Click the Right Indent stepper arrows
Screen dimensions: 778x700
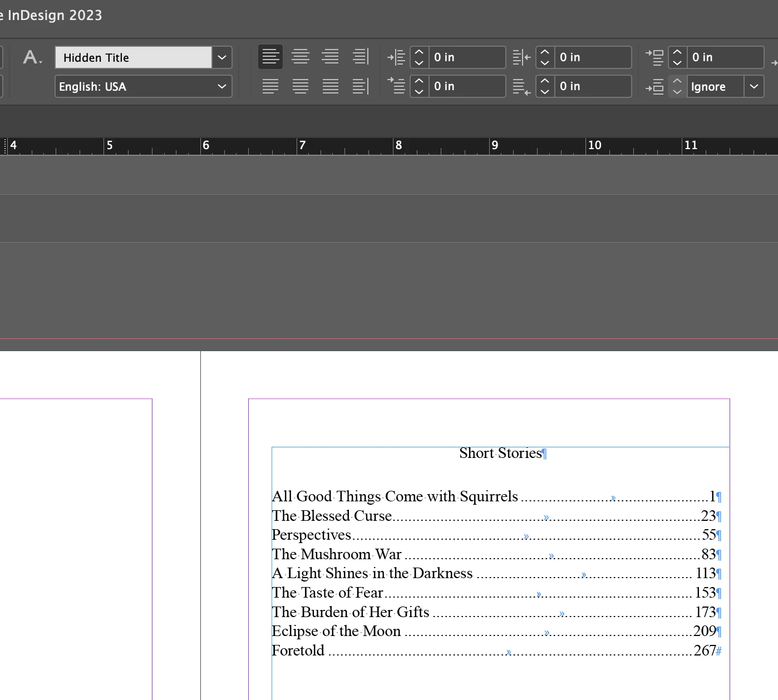tap(545, 57)
